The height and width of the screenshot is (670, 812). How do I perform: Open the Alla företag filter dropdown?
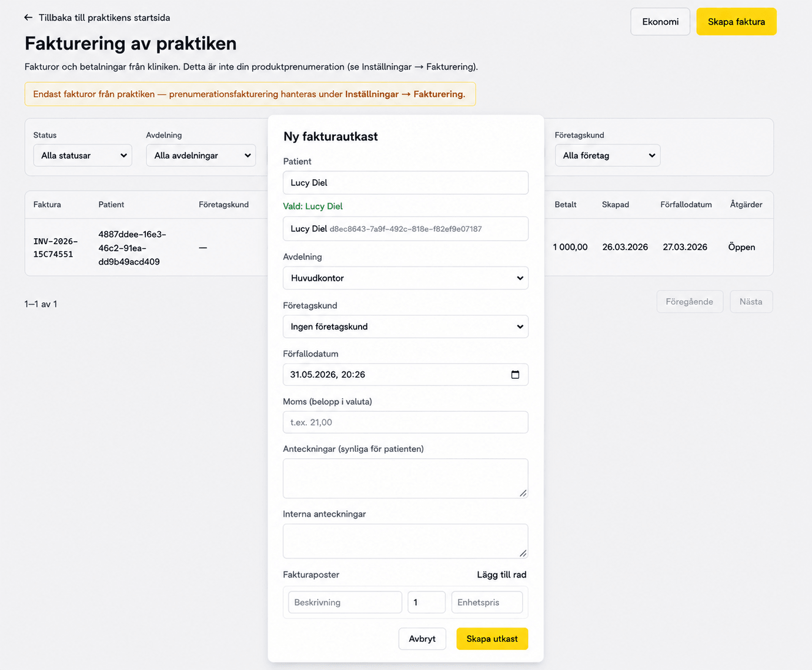(x=607, y=155)
